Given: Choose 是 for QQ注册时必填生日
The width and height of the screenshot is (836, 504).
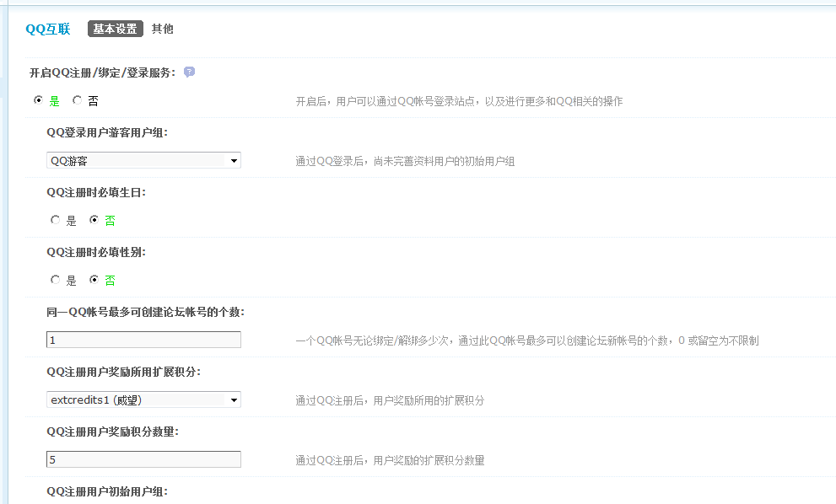Looking at the screenshot, I should (56, 219).
